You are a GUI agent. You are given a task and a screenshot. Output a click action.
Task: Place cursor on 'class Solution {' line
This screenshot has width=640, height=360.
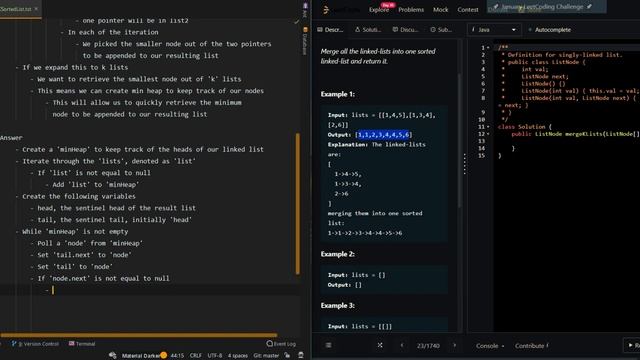click(x=524, y=127)
